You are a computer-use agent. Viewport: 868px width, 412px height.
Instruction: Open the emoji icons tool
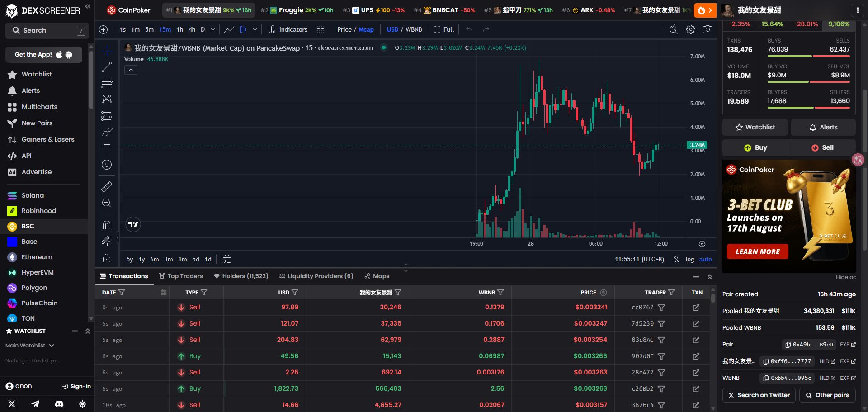coord(107,165)
